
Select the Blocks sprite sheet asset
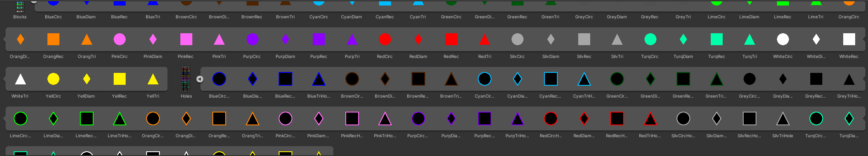[x=20, y=6]
